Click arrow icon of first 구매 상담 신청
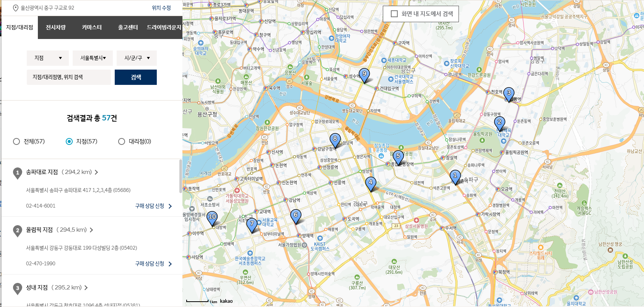Screen dimensions: 644x307 click(170, 206)
